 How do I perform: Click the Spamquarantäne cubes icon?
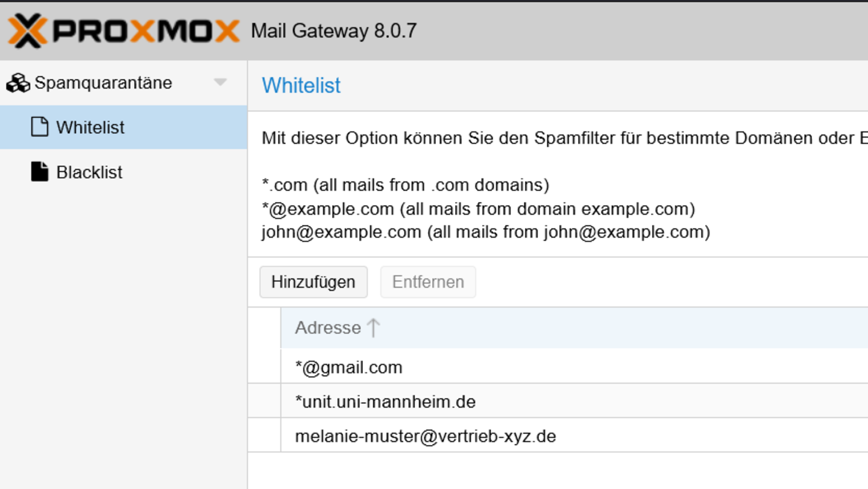click(x=18, y=83)
